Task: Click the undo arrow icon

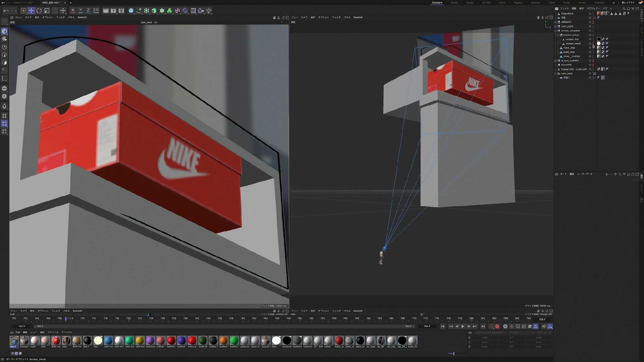Action: click(x=6, y=11)
